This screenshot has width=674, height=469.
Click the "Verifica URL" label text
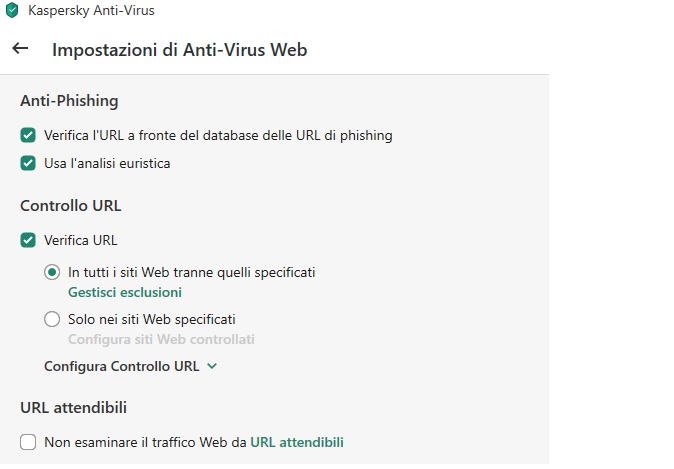click(80, 240)
